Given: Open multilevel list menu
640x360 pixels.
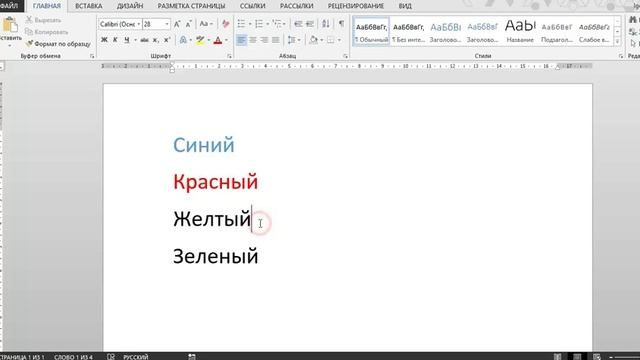Looking at the screenshot, I should point(277,24).
